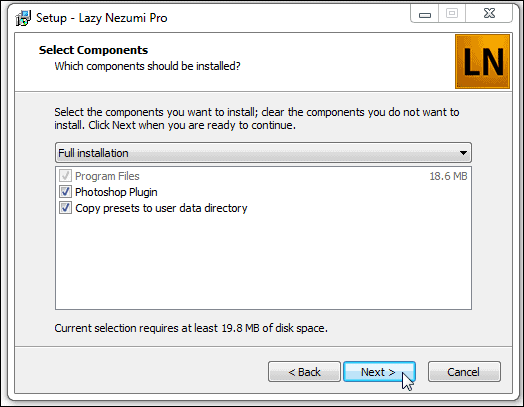Image resolution: width=524 pixels, height=407 pixels.
Task: Click the 18.6 MB size text for Program Files
Action: coord(448,176)
